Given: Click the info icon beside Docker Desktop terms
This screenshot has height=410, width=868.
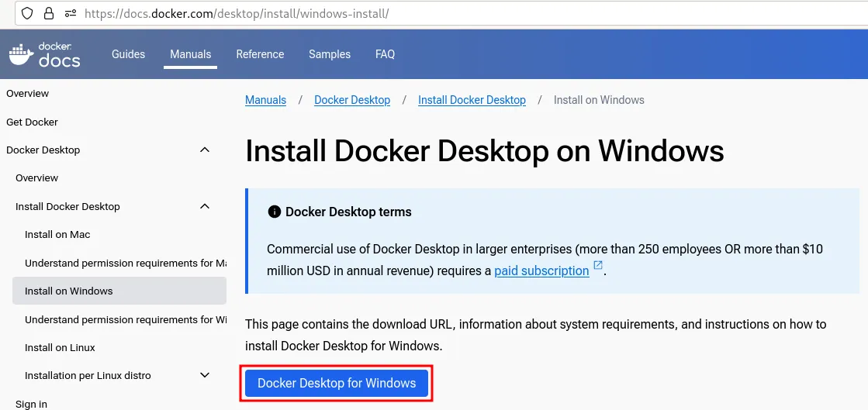Looking at the screenshot, I should 274,212.
